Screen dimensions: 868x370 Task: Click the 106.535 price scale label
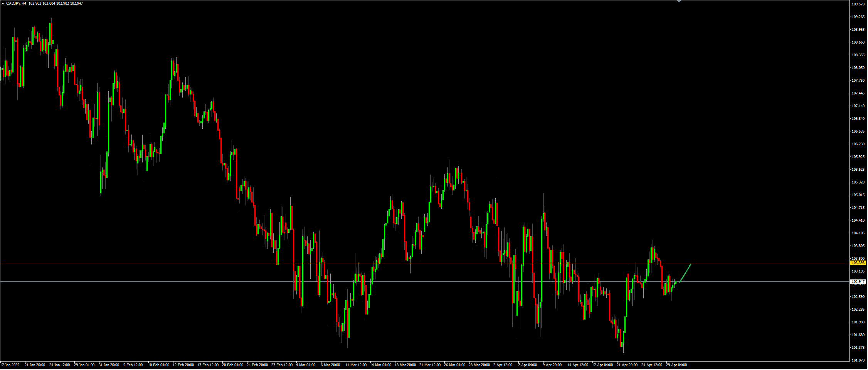858,131
